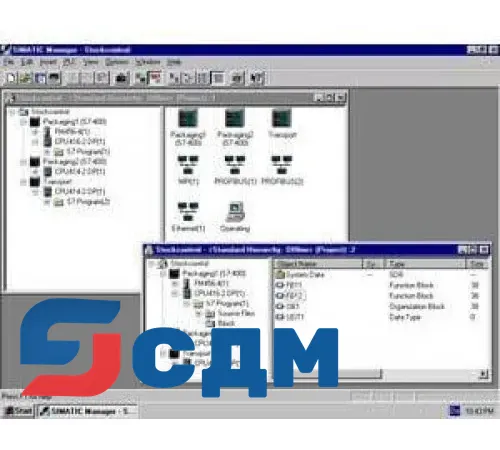
Task: Open the View menu
Action: pos(91,62)
